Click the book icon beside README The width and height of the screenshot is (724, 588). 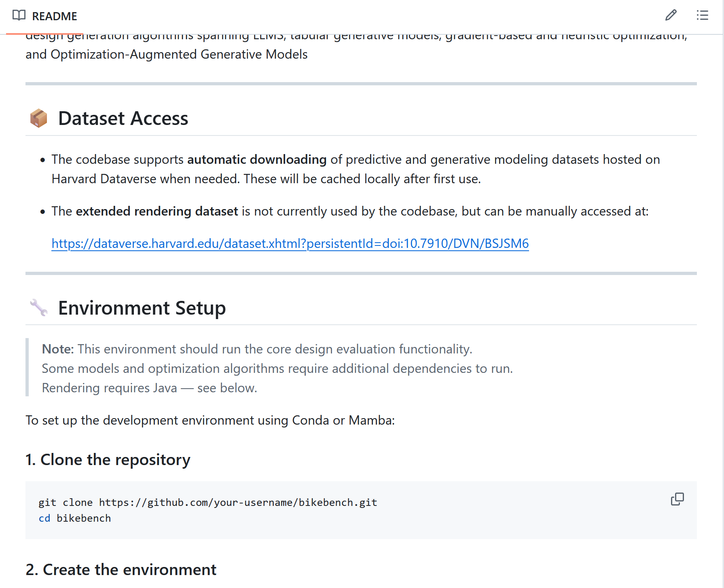coord(19,15)
